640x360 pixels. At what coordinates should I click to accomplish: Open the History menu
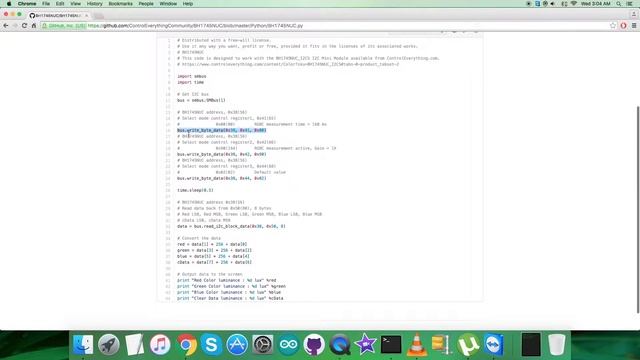coord(94,4)
